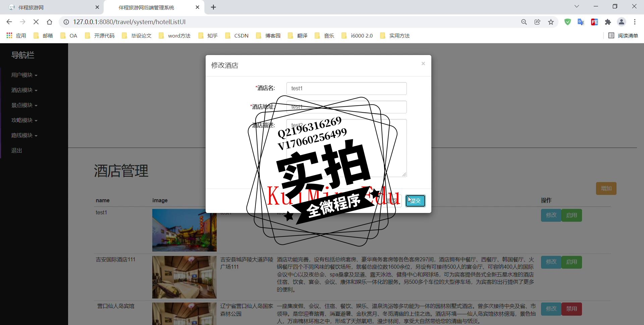Open the green shield extension
644x325 pixels.
[568, 22]
